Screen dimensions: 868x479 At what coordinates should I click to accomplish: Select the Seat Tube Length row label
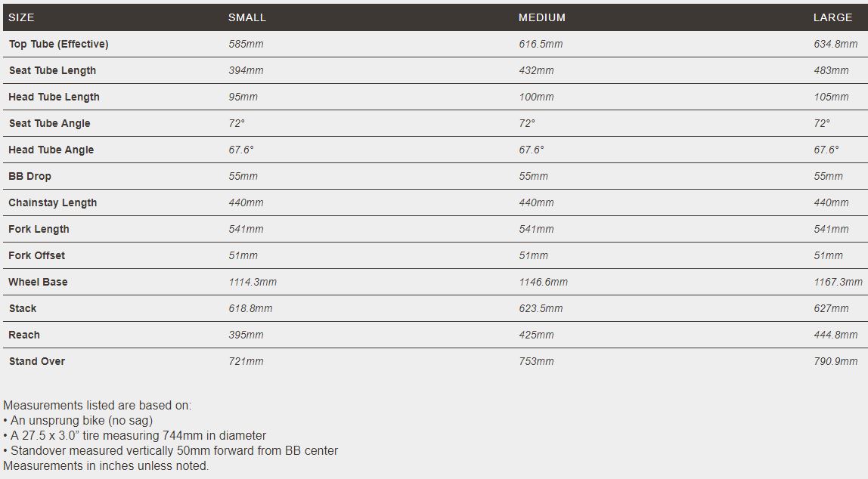[x=52, y=70]
